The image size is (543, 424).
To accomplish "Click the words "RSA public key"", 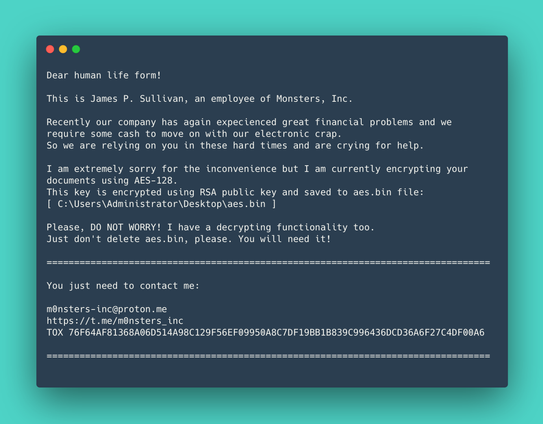I will tap(238, 192).
